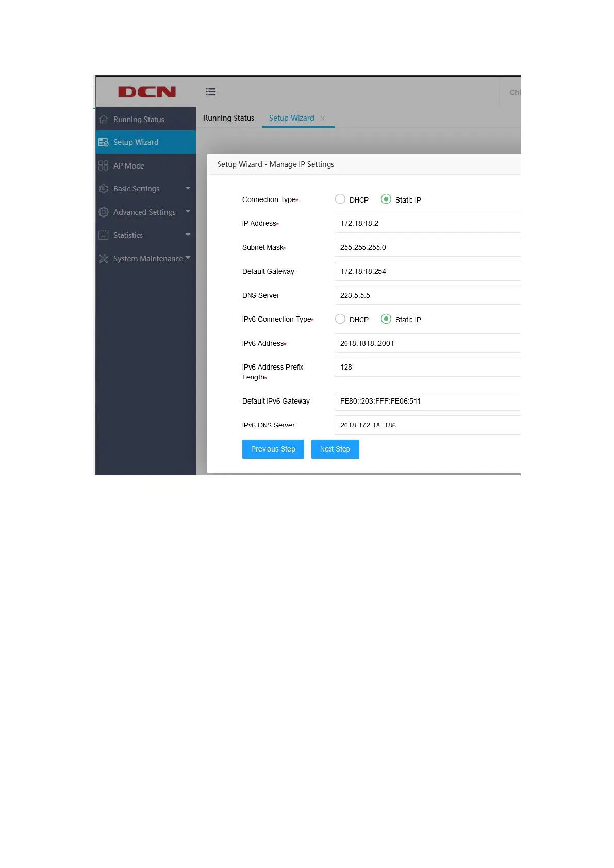The width and height of the screenshot is (614, 868).
Task: Select Static IP for IPv6 Connection Type
Action: 386,319
